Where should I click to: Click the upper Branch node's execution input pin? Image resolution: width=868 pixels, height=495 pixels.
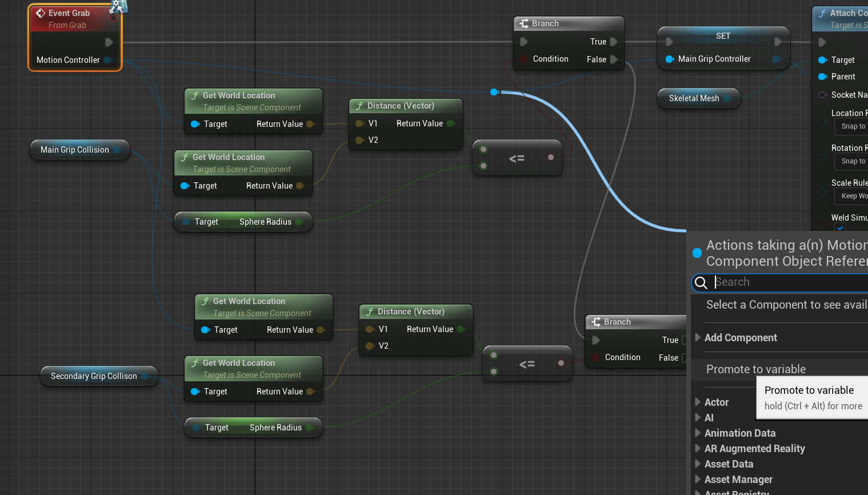pos(523,42)
